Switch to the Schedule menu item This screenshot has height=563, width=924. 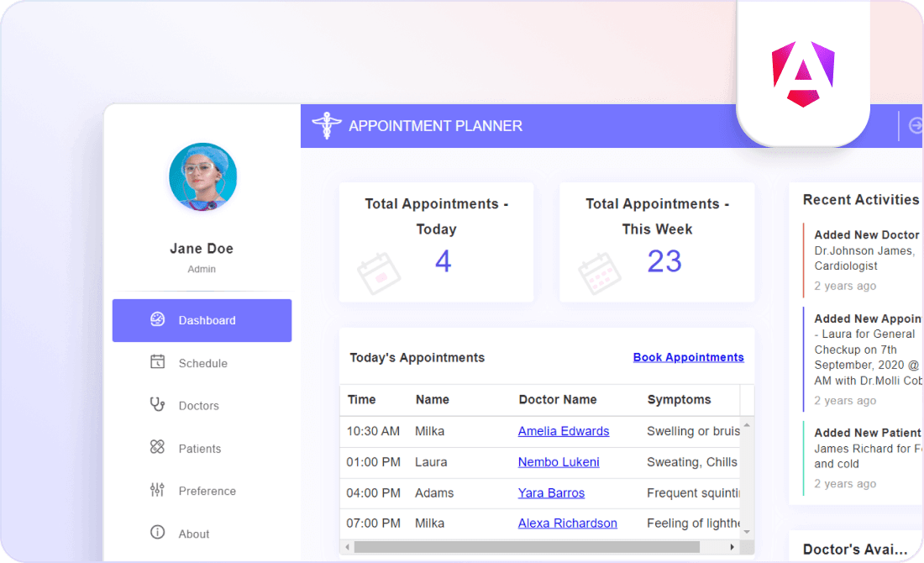point(202,362)
